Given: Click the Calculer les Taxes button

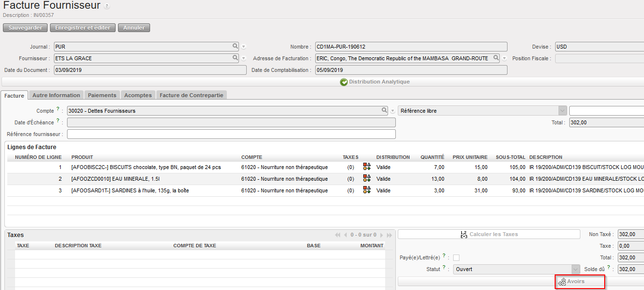Looking at the screenshot, I should click(x=489, y=234).
